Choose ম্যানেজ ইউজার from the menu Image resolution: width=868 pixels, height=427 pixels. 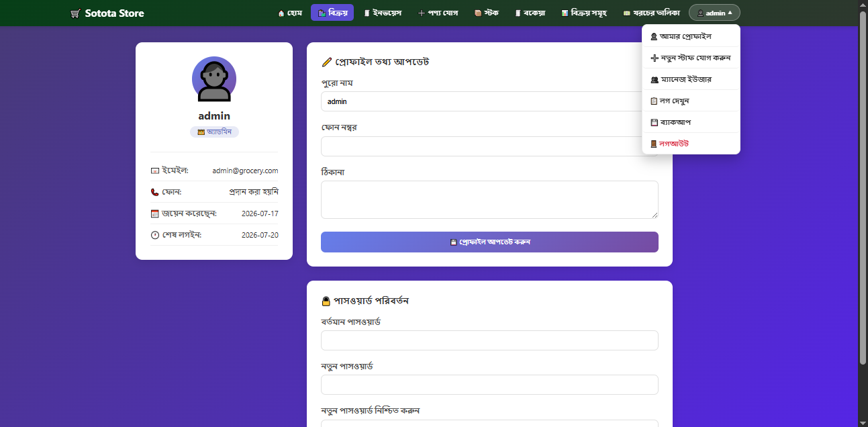tap(691, 79)
